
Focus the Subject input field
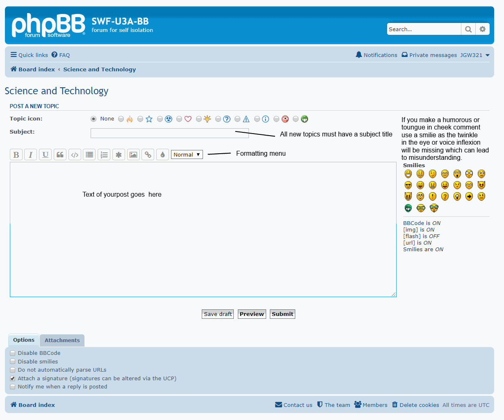tap(170, 133)
